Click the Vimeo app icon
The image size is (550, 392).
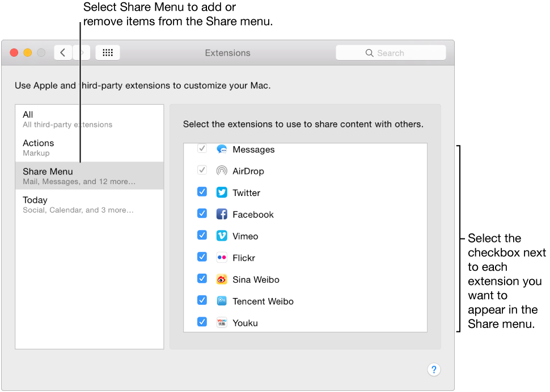click(221, 236)
